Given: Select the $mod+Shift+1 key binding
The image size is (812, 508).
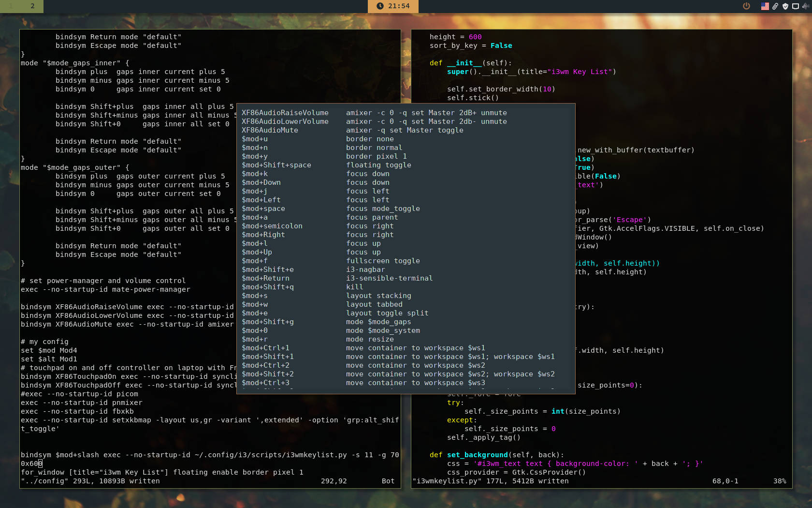Looking at the screenshot, I should tap(268, 357).
